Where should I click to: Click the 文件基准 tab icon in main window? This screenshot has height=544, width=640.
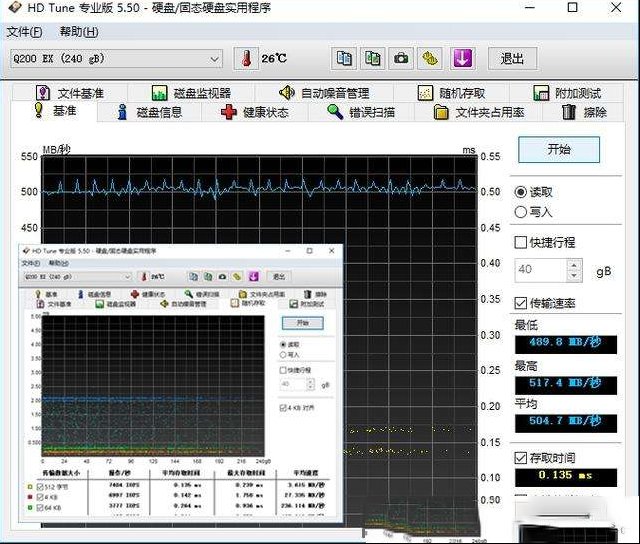point(43,93)
